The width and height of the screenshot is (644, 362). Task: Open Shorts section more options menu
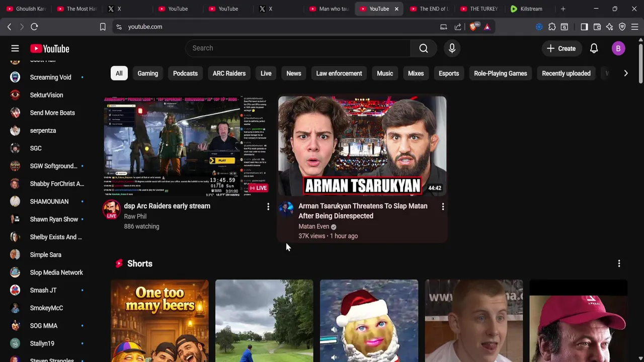click(619, 263)
